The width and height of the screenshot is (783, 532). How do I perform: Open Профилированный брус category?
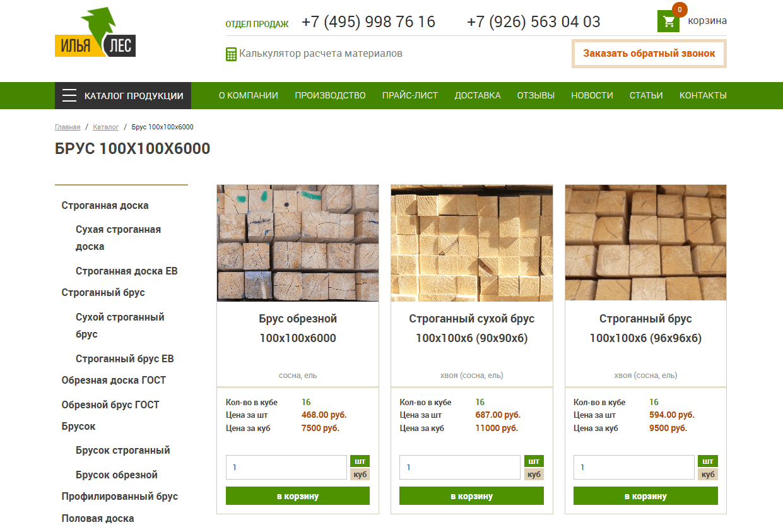tap(120, 497)
